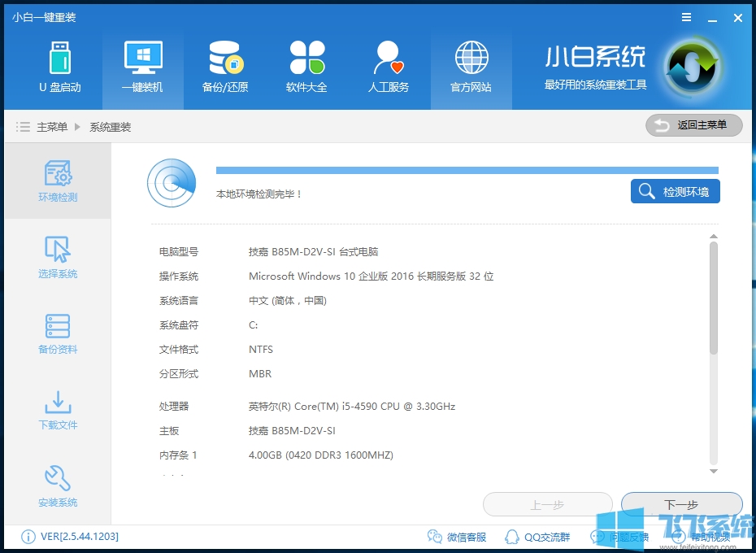
Task: Switch to 下载文件 step
Action: tap(57, 411)
